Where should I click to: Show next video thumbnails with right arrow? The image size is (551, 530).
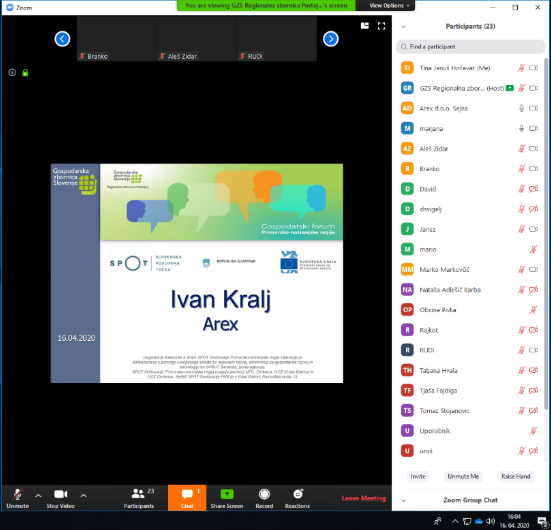pos(331,39)
